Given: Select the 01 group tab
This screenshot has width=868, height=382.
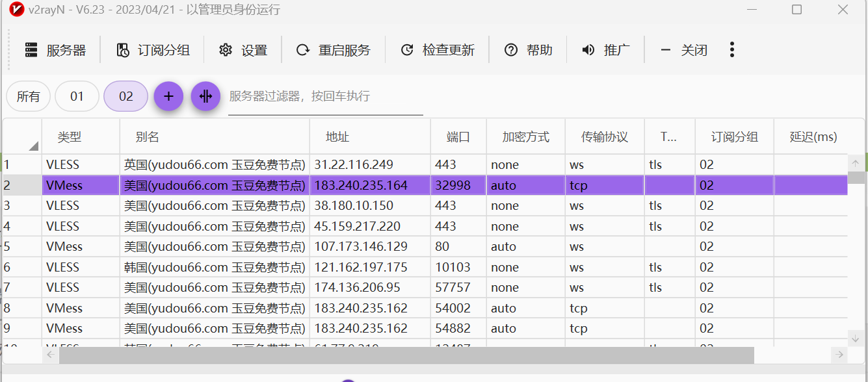Looking at the screenshot, I should click(x=77, y=96).
